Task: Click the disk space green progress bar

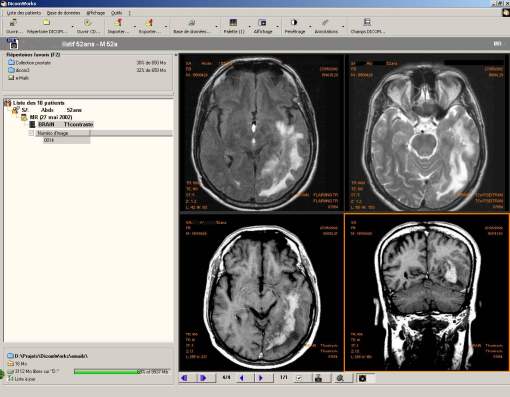Action: click(121, 371)
